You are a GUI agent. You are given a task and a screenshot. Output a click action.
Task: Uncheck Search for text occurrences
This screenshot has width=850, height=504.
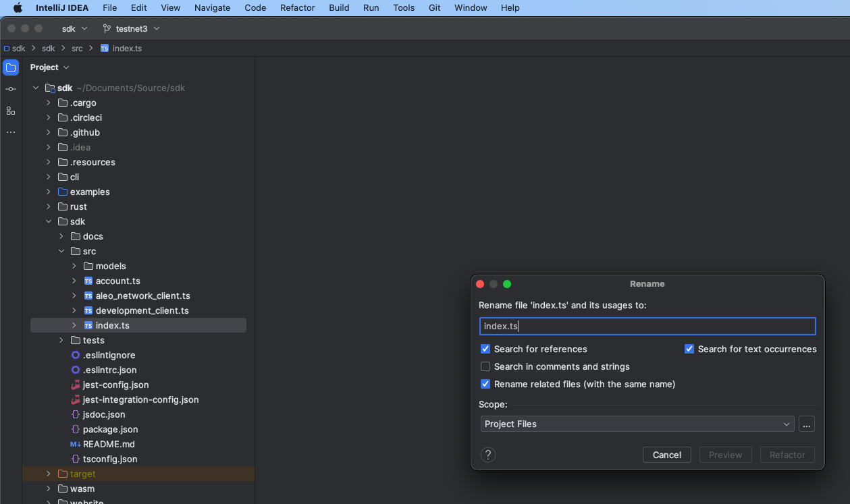pos(689,349)
